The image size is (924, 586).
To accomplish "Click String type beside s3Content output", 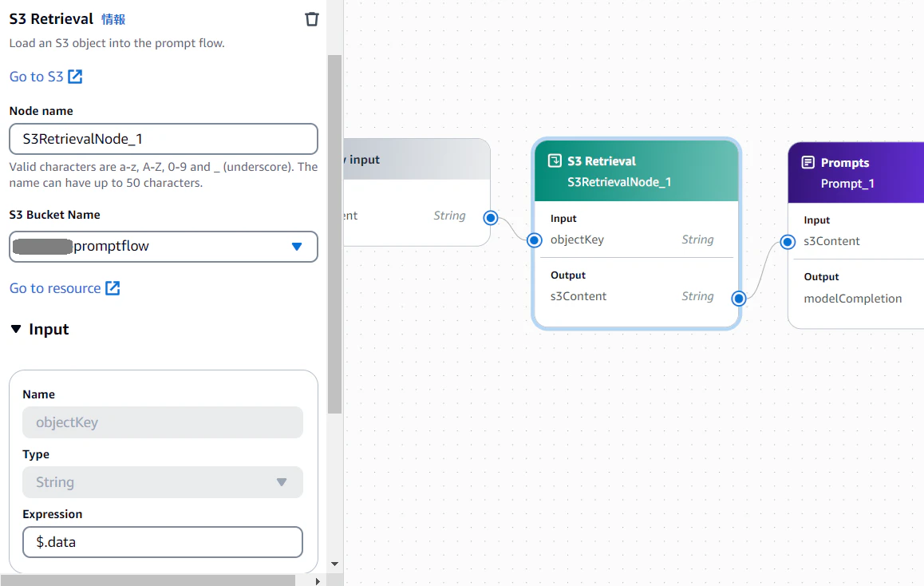I will [697, 296].
